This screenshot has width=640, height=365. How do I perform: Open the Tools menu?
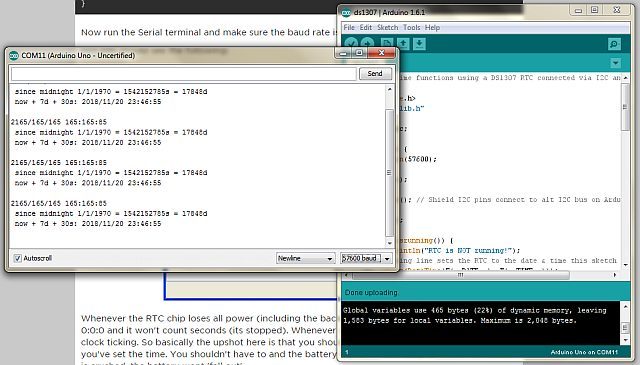tap(411, 27)
